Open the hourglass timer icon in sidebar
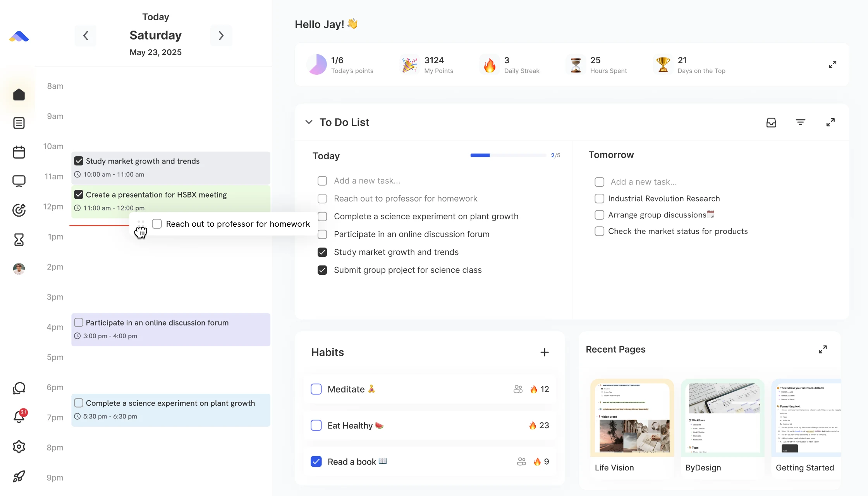 pyautogui.click(x=19, y=239)
